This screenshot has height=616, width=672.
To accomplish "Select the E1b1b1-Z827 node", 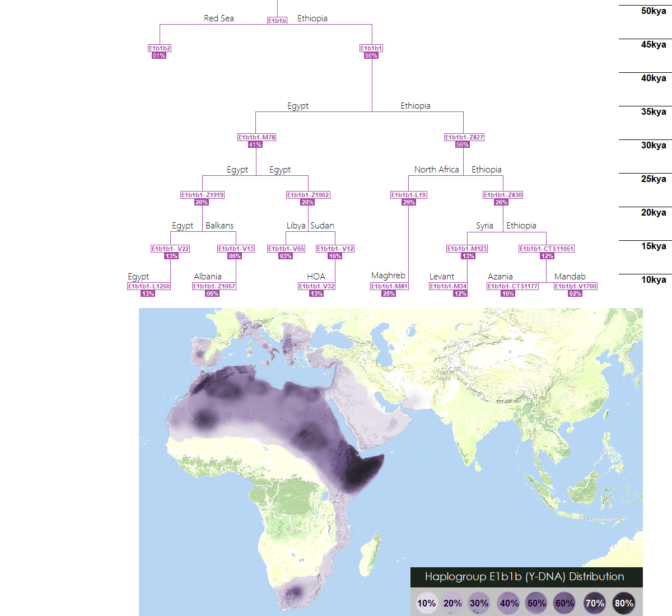I will point(464,137).
